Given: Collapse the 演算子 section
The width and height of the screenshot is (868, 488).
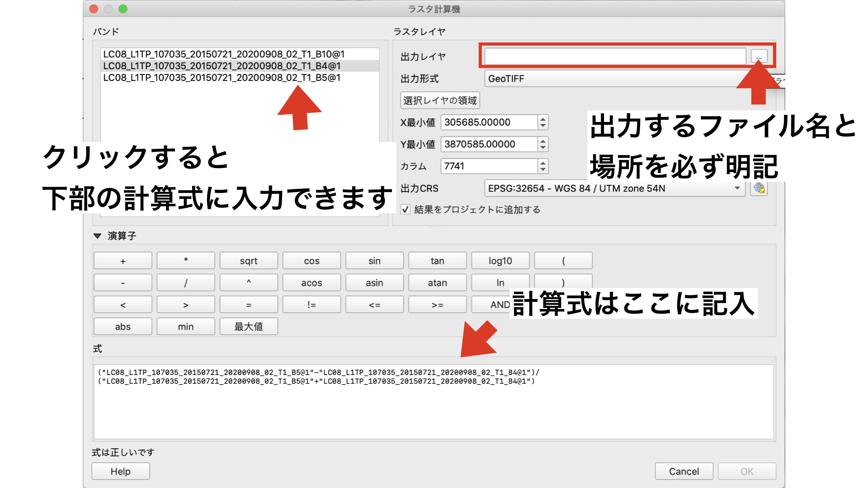Looking at the screenshot, I should pyautogui.click(x=97, y=236).
